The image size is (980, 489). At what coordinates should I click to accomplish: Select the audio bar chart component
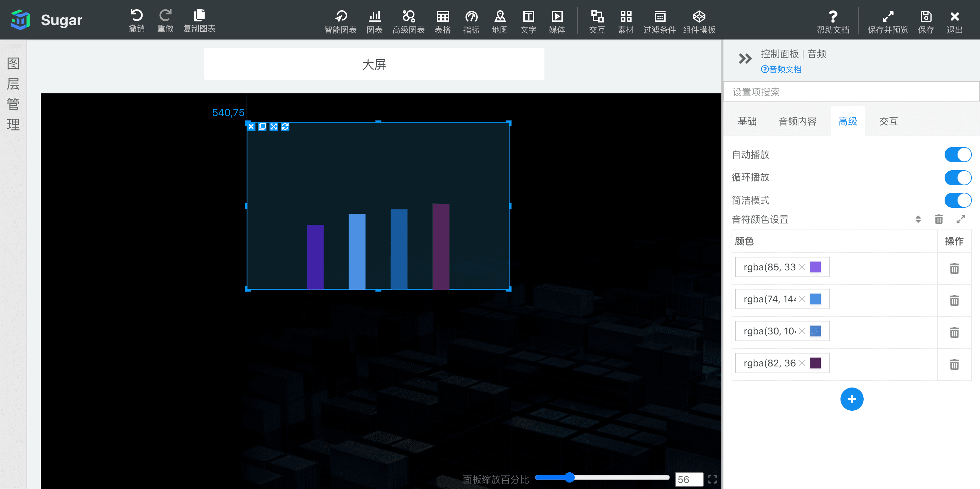tap(378, 206)
